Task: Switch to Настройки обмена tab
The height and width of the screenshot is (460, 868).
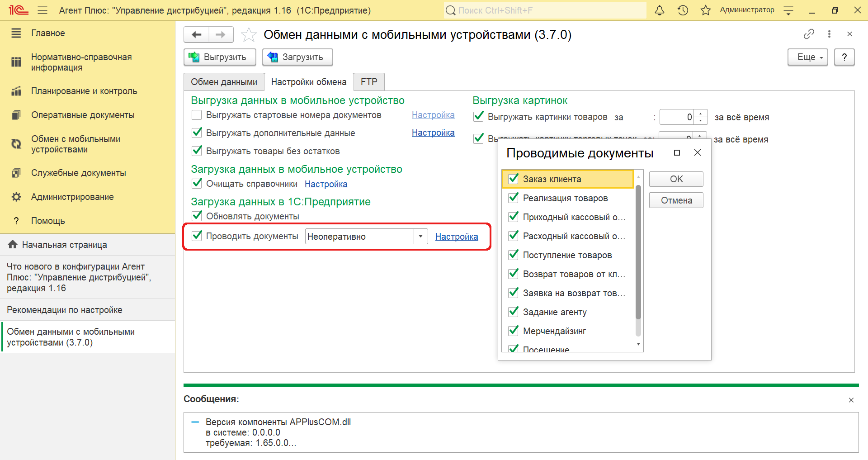Action: (309, 82)
